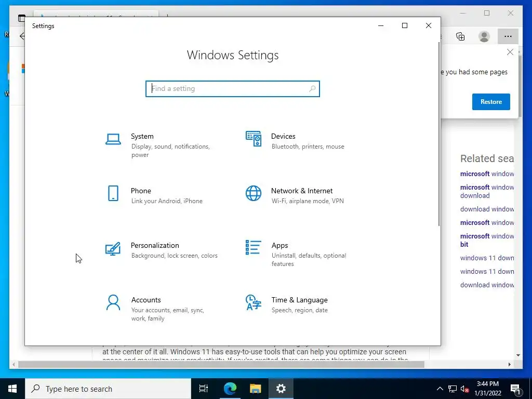Click the Edge back arrow button
The width and height of the screenshot is (532, 399).
pos(22,36)
